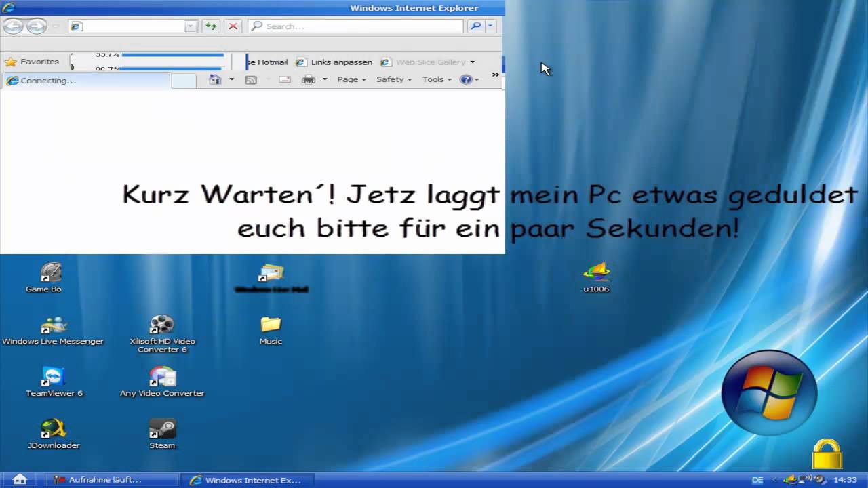Screen dimensions: 868x488
Task: Click the yellow padlock icon
Action: [827, 454]
